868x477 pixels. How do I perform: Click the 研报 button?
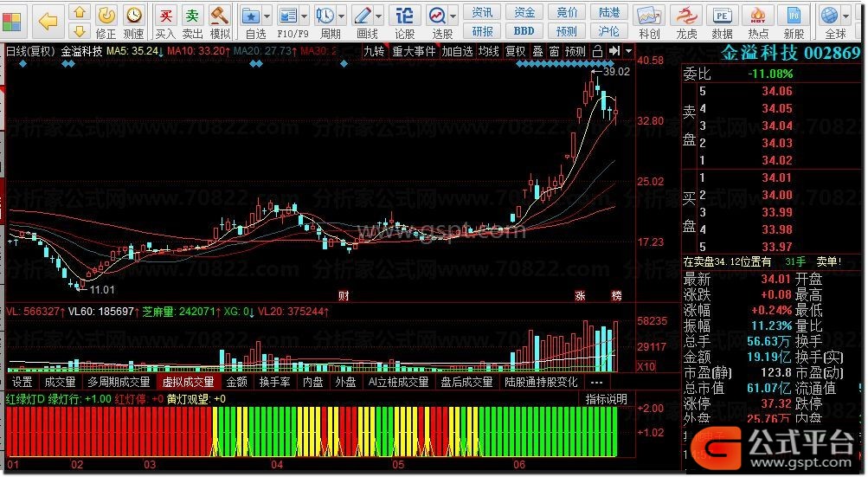tap(482, 31)
